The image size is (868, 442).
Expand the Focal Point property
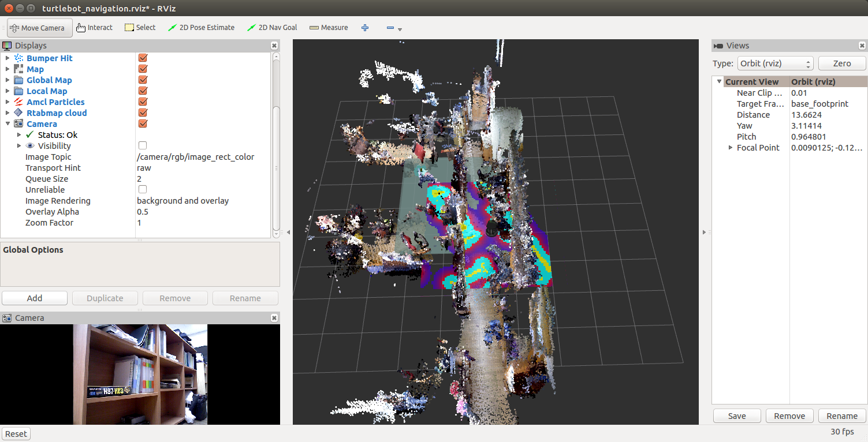pos(731,148)
